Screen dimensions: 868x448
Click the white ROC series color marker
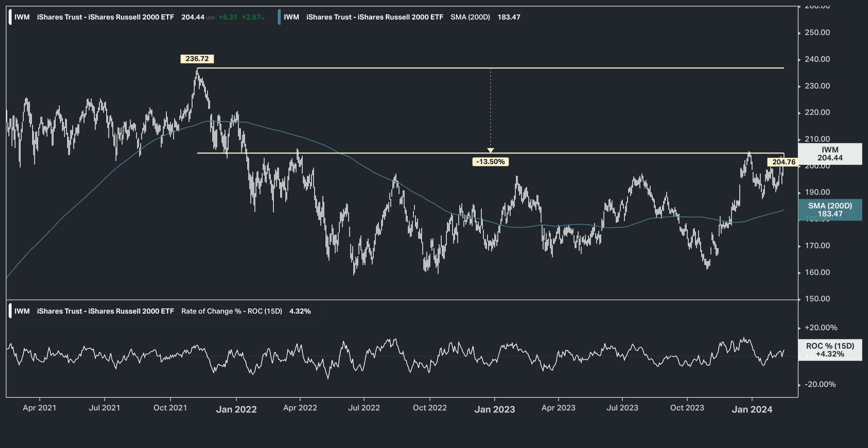click(10, 311)
